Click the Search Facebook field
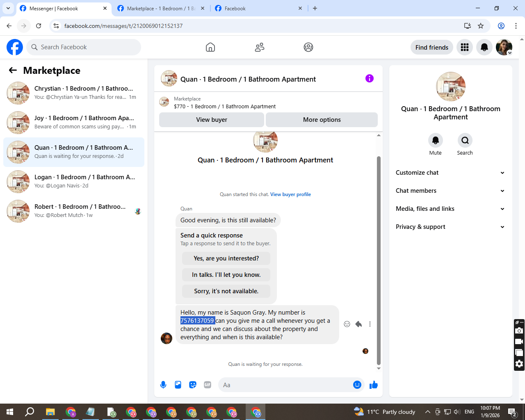 click(x=84, y=47)
